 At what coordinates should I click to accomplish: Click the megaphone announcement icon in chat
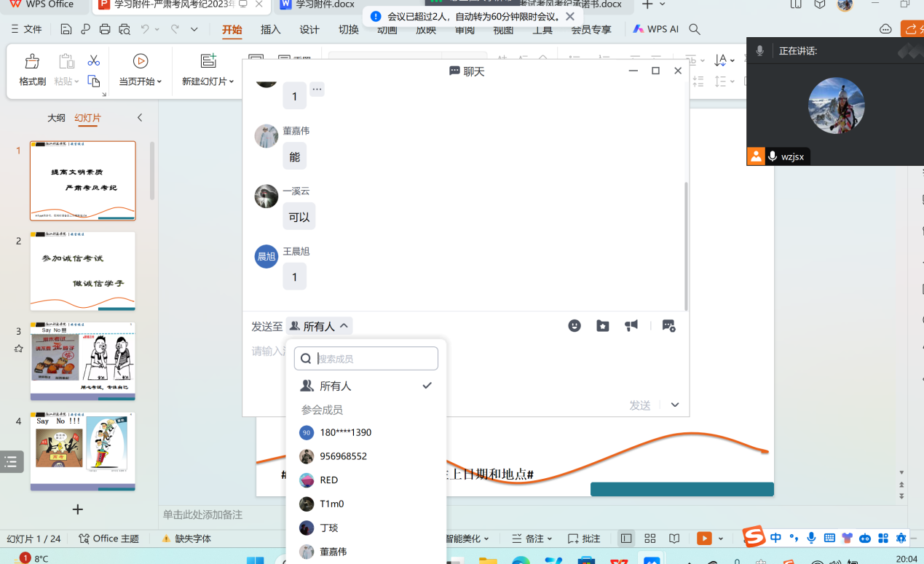[x=631, y=326]
